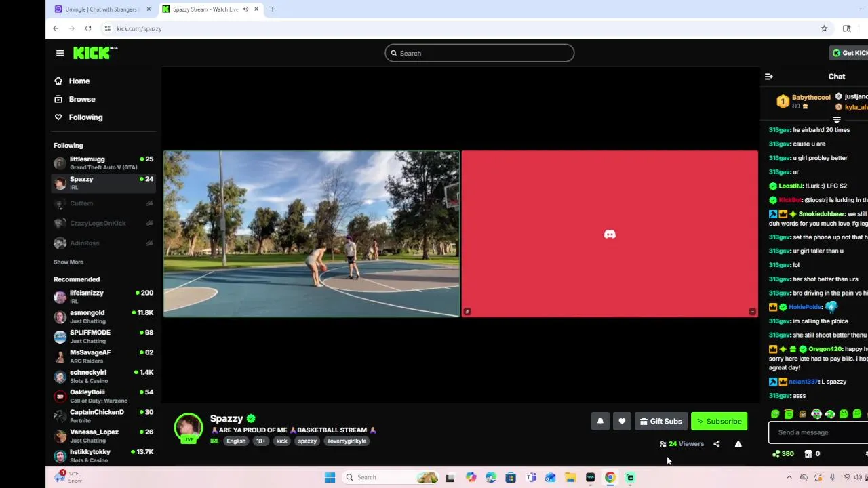Screen dimensions: 868x488
Task: Click nolan1337 username in chat
Action: 804,382
